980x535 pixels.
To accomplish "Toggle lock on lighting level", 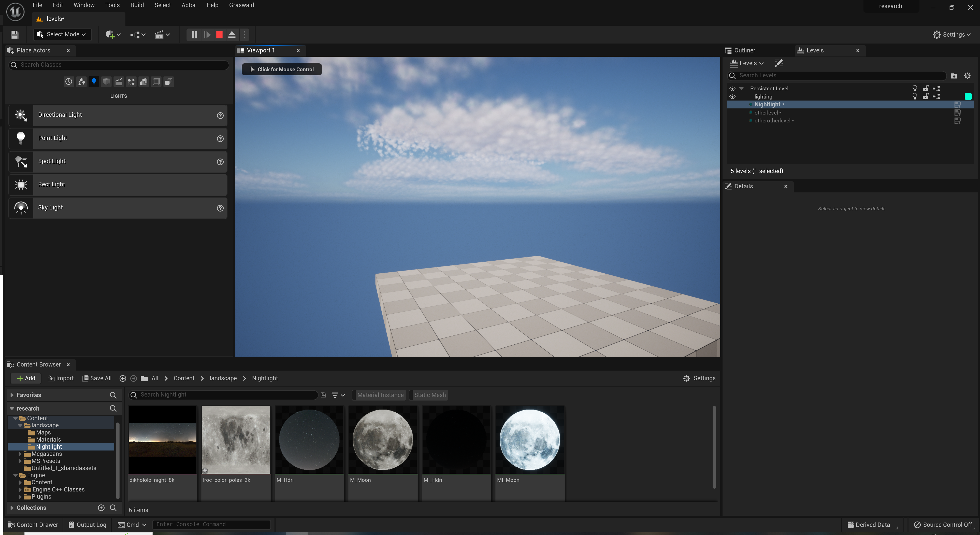I will tap(926, 97).
